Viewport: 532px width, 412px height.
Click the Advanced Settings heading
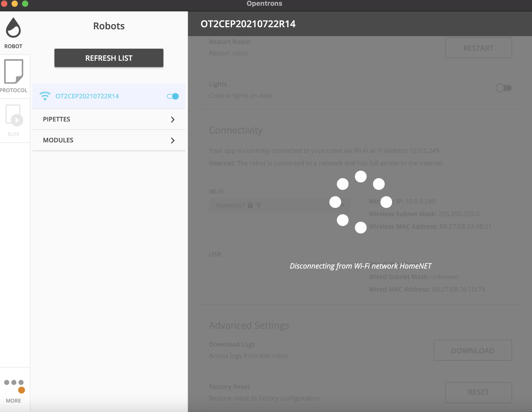pos(249,325)
